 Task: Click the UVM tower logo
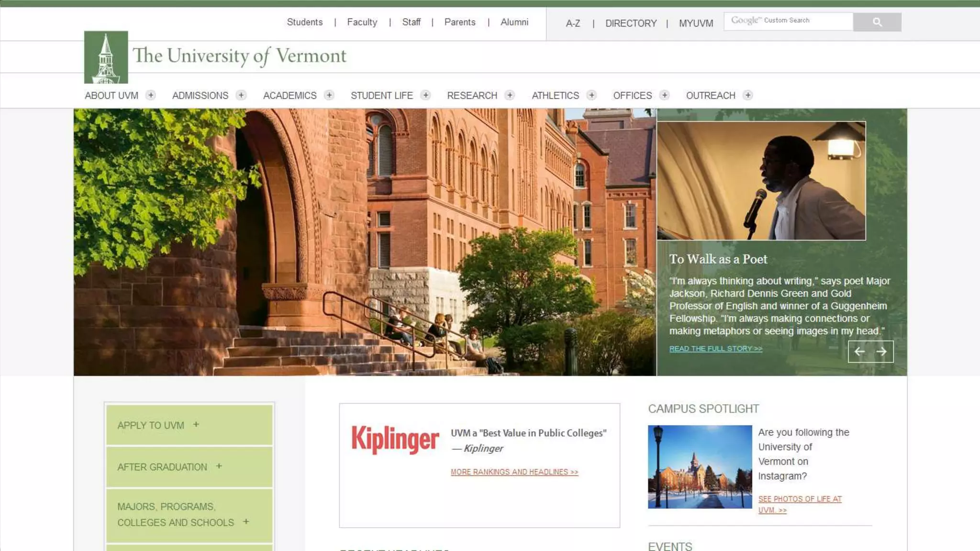[x=106, y=57]
